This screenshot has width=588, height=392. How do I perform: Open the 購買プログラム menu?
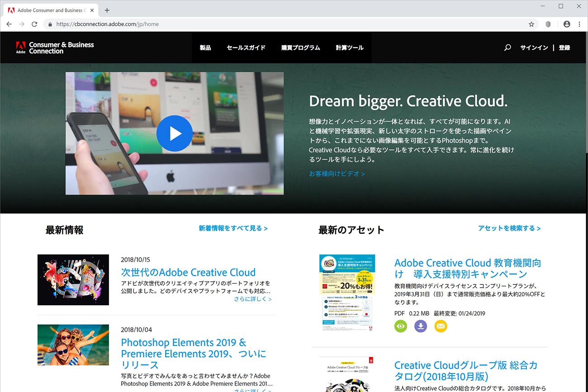300,47
